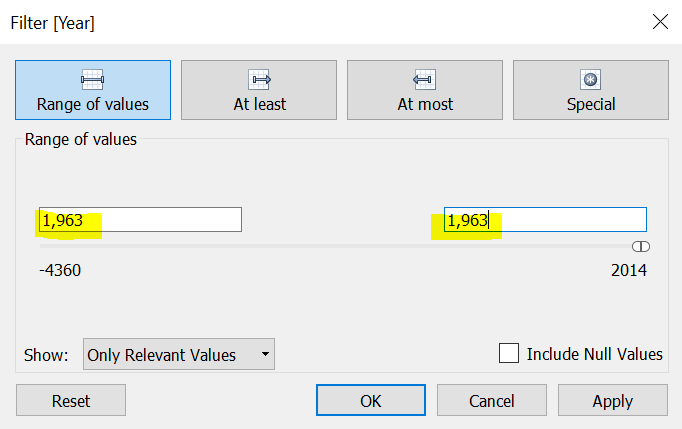The image size is (682, 429).
Task: Switch to the 'At most' text label
Action: (425, 104)
